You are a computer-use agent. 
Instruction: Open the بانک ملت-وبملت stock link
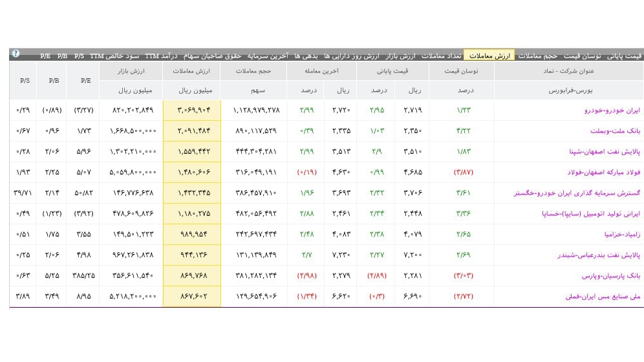(x=616, y=131)
